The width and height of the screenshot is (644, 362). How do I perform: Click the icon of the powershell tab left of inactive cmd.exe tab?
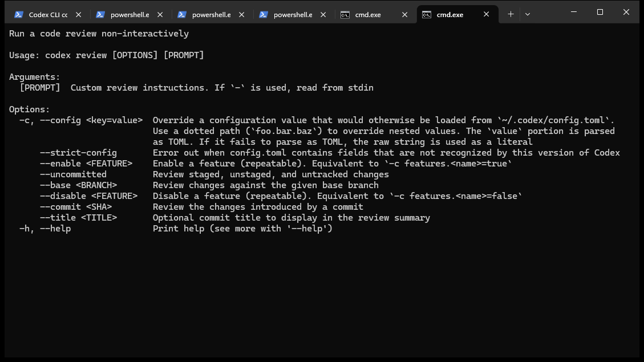264,15
